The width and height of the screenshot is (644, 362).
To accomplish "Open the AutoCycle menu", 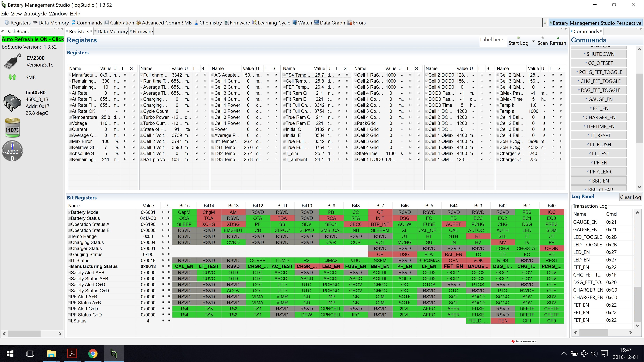I will 35,14.
